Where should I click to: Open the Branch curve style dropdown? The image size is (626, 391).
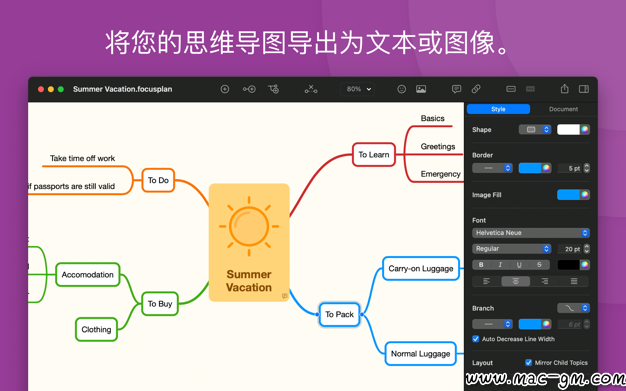[573, 308]
